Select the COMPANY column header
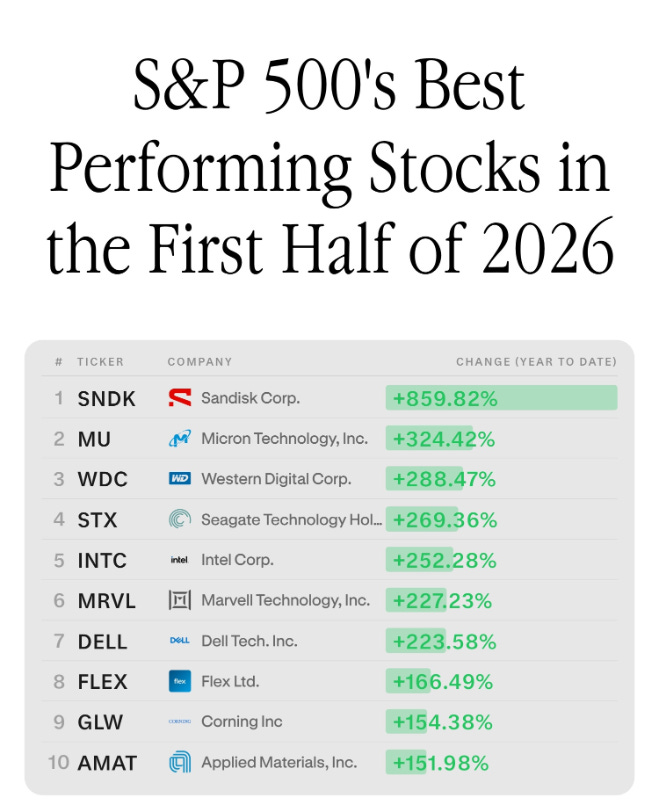 tap(199, 362)
